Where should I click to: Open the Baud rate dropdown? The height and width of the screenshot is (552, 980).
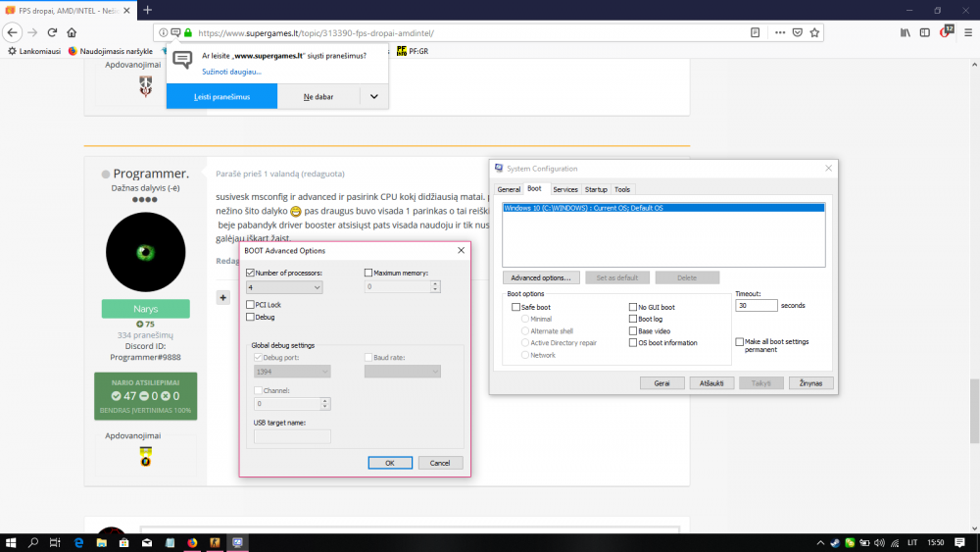pyautogui.click(x=403, y=372)
